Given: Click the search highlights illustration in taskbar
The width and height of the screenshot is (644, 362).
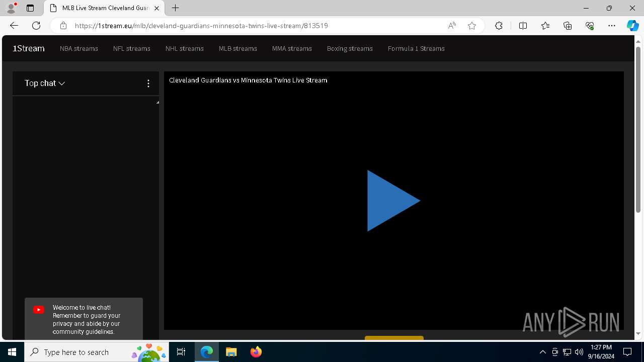Looking at the screenshot, I should point(149,353).
